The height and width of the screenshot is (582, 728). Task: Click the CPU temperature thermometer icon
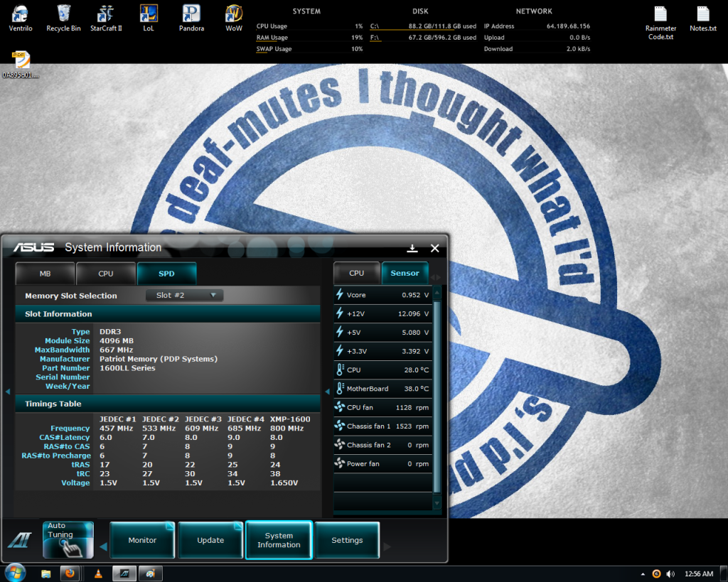[340, 370]
